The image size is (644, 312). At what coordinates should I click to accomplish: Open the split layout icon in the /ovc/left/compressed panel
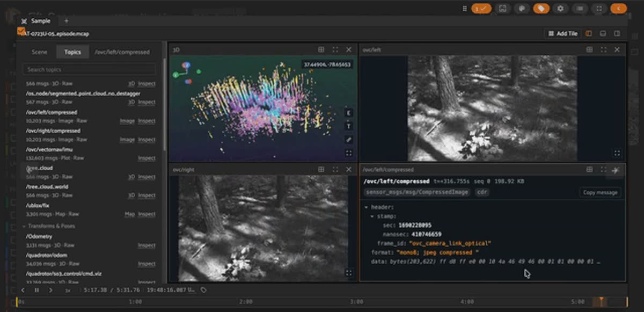(589, 169)
